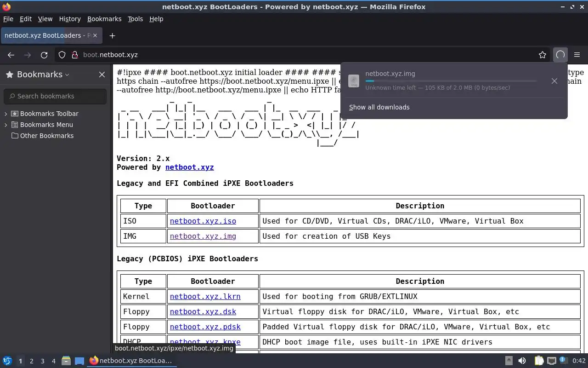The image size is (588, 368).
Task: Click 'Used for creation of USB Keys' cell
Action: click(x=420, y=236)
